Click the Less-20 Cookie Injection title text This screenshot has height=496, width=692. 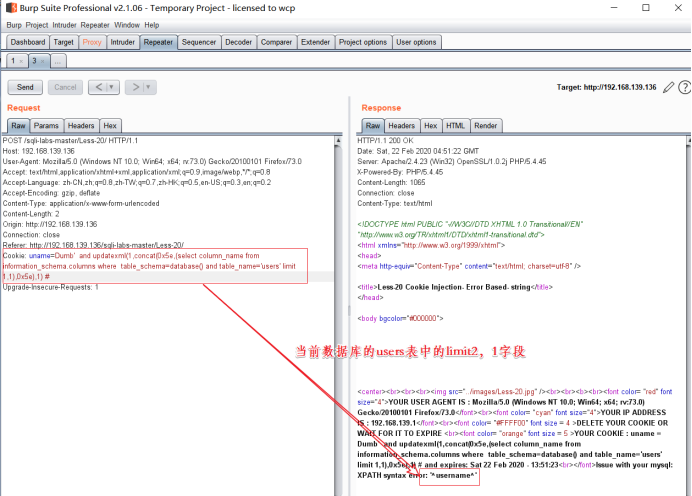pos(454,287)
